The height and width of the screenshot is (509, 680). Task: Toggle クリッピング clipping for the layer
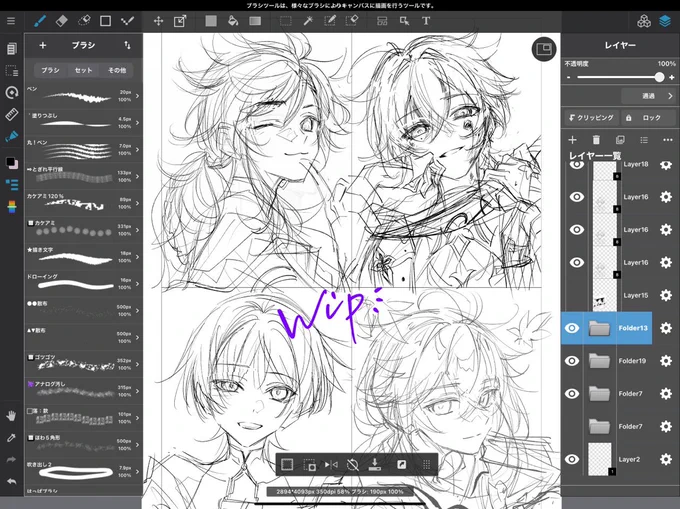(x=591, y=117)
